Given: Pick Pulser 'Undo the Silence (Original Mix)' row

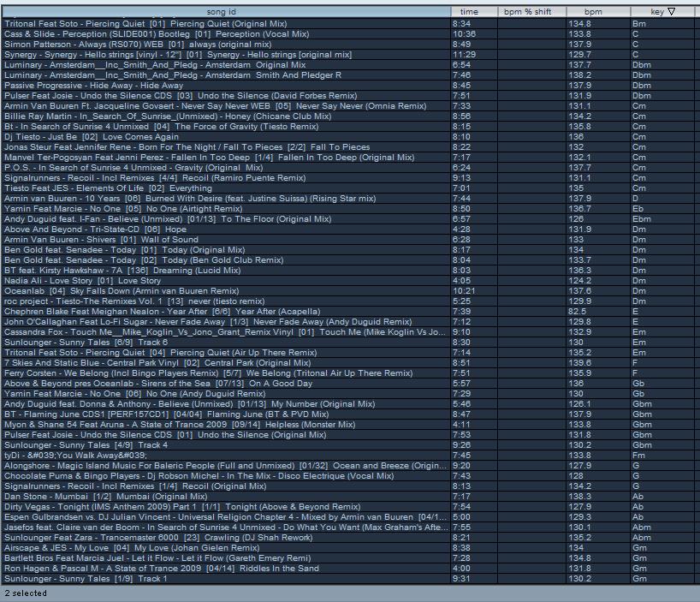Looking at the screenshot, I should pos(348,434).
